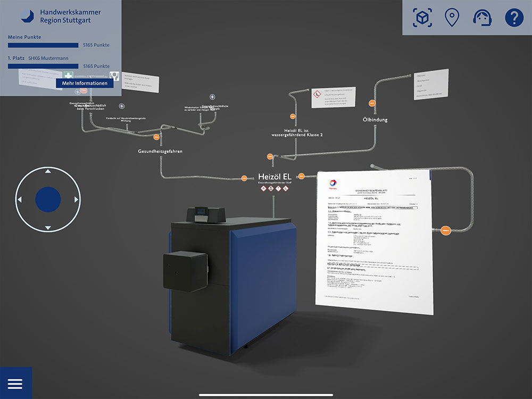Image resolution: width=532 pixels, height=399 pixels.
Task: Collapse the Ölbindung branch node
Action: coord(373,103)
